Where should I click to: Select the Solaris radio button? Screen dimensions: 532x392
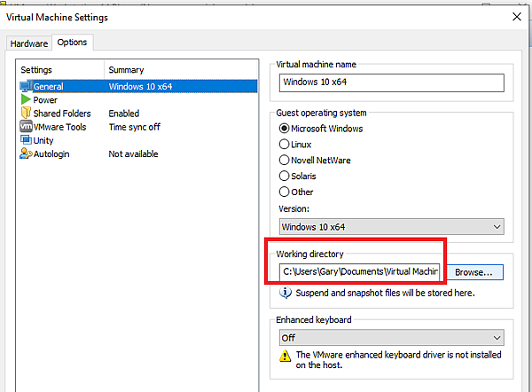point(284,176)
